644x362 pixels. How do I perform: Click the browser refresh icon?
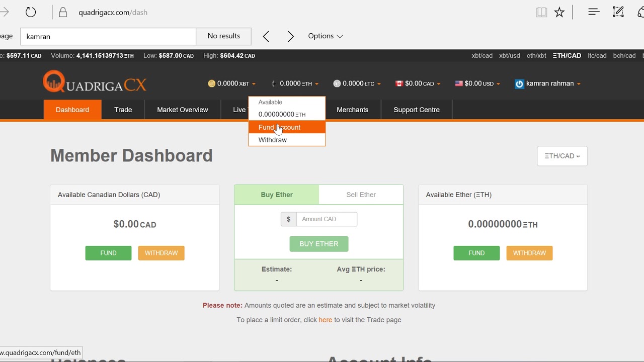click(x=31, y=12)
